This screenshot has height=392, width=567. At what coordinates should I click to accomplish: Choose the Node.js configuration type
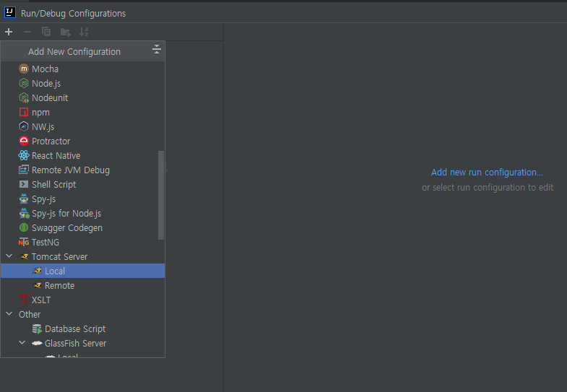83,83
